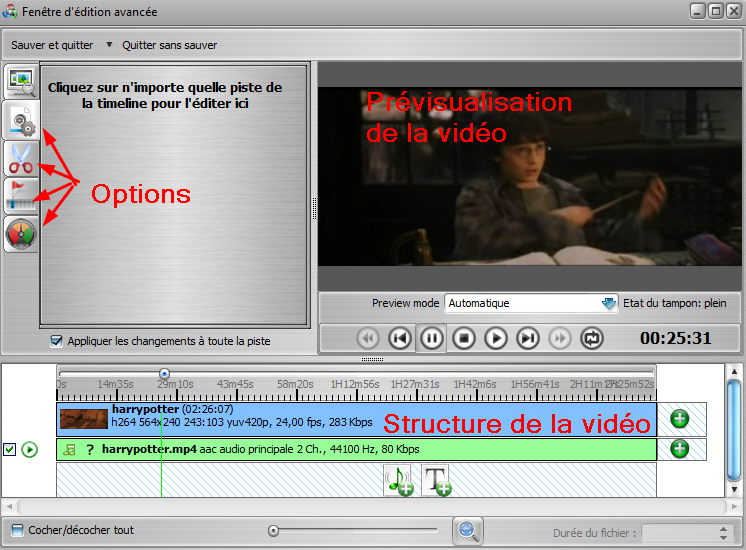Click the timeline scrollbar up arrow
This screenshot has width=746, height=550.
734,371
